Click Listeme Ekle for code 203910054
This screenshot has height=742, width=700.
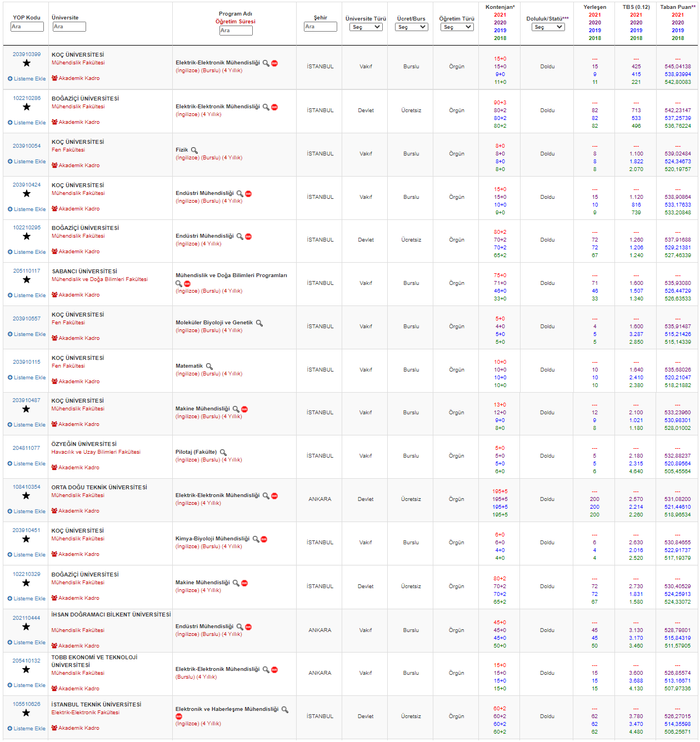[27, 162]
